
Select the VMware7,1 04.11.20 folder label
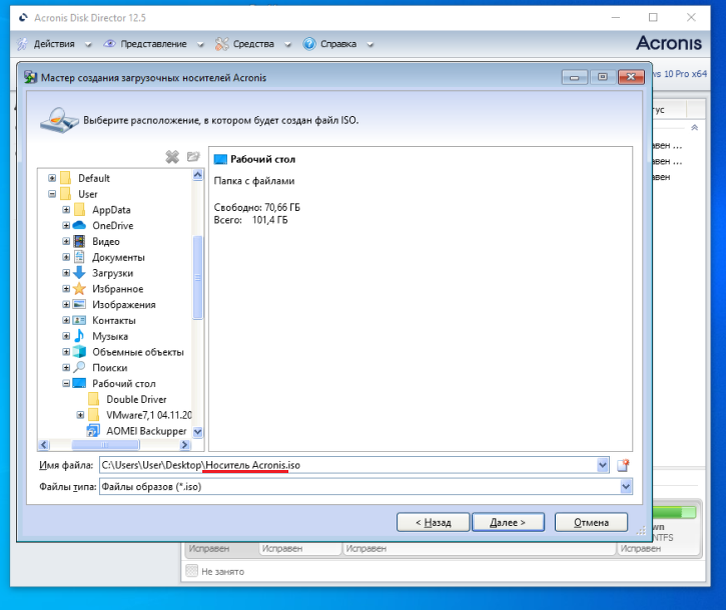coord(149,415)
